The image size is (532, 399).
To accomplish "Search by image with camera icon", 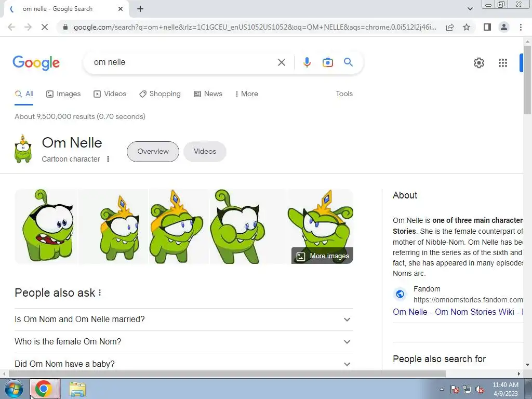I will [327, 62].
